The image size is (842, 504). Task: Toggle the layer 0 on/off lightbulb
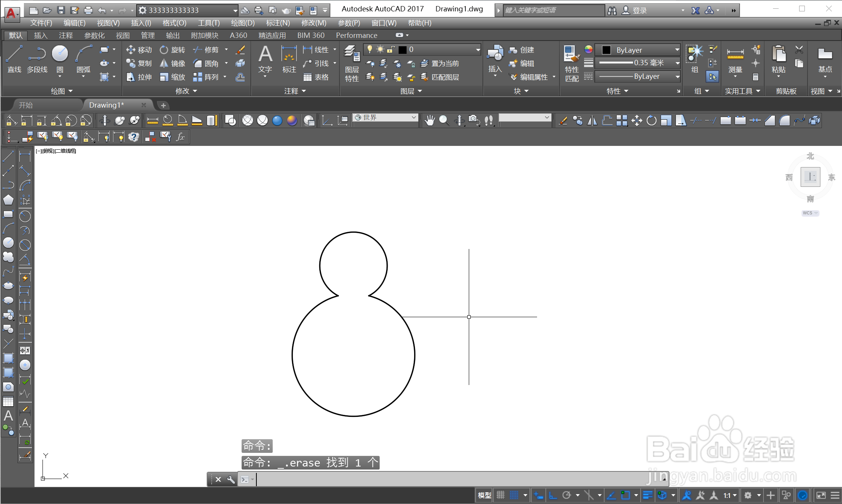[370, 49]
